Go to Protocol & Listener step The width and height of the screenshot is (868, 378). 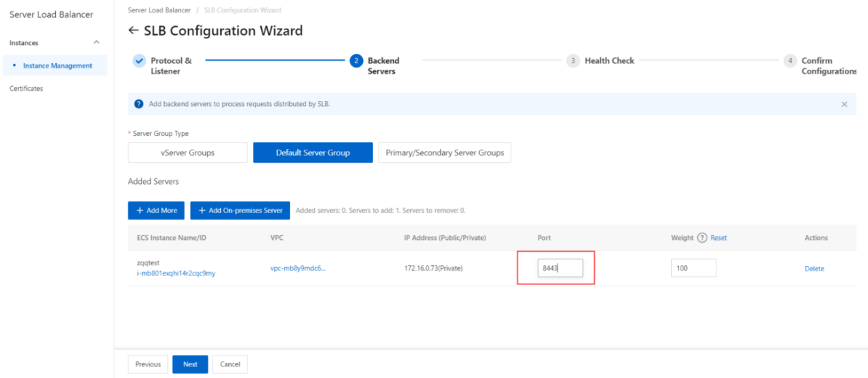pos(163,66)
